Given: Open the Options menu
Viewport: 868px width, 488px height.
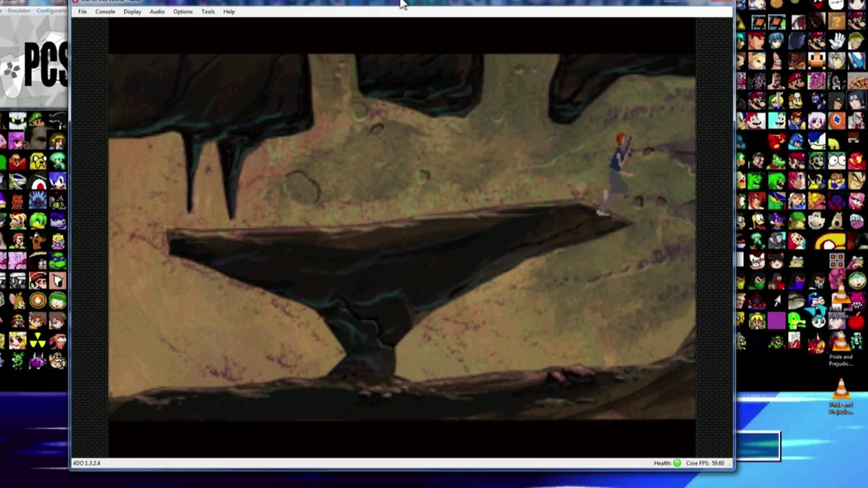Looking at the screenshot, I should [x=182, y=12].
